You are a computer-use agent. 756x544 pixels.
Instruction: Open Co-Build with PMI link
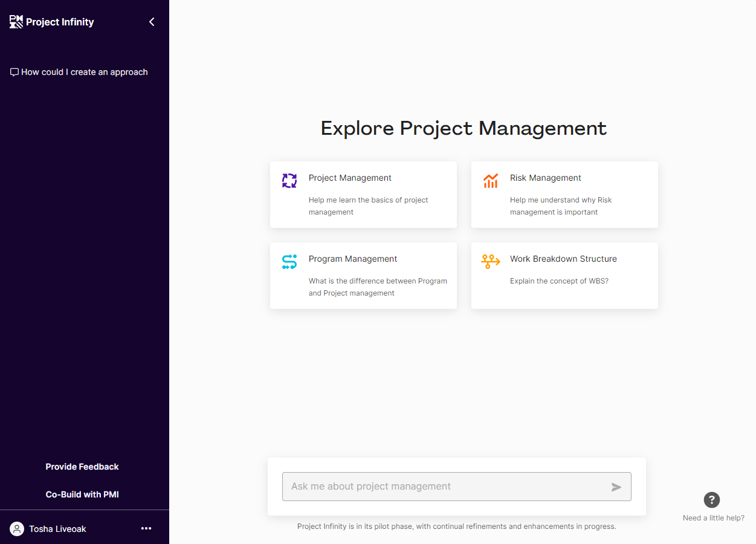pos(82,494)
